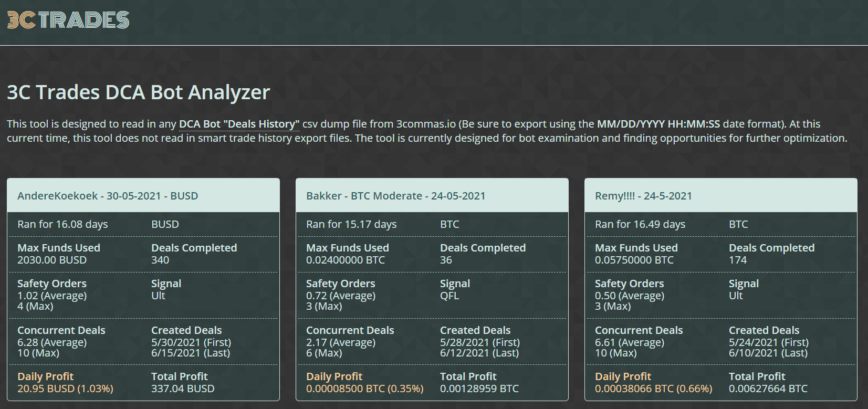Click "Created Deals" label in Bakker card
Screen dimensions: 868x409
475,330
